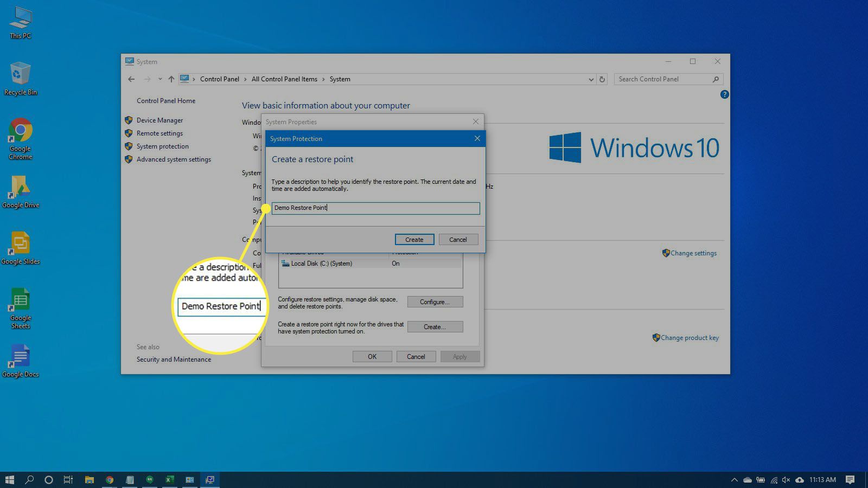Open the Wi-Fi network tray icon
Viewport: 868px width, 488px height.
pos(774,479)
